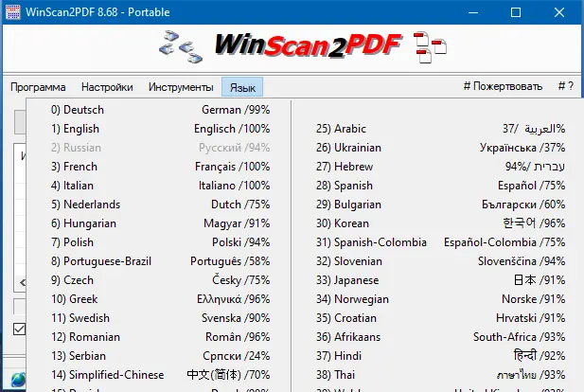The image size is (584, 392).
Task: Select 10) Greek language
Action: (159, 299)
